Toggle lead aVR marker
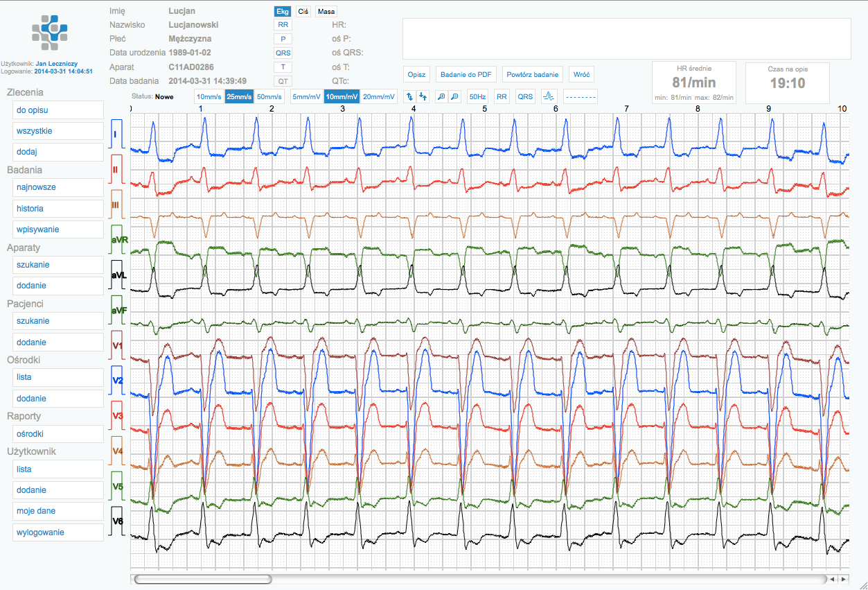This screenshot has width=868, height=590. (118, 239)
